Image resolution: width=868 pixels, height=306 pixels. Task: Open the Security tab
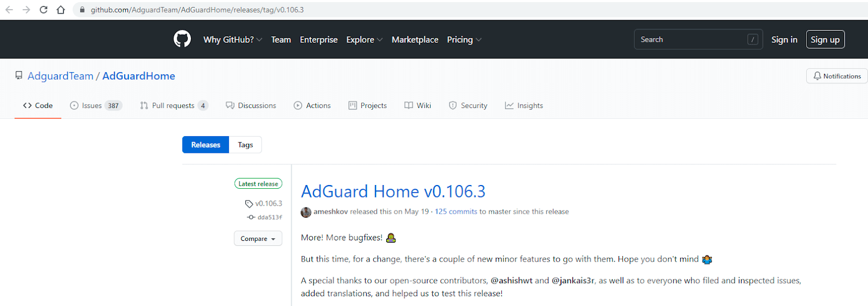point(468,105)
